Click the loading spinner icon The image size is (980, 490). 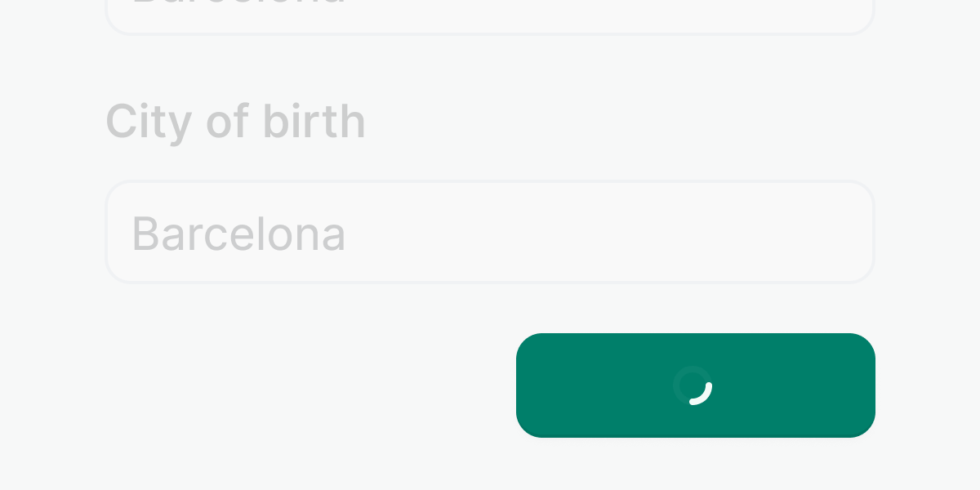693,385
